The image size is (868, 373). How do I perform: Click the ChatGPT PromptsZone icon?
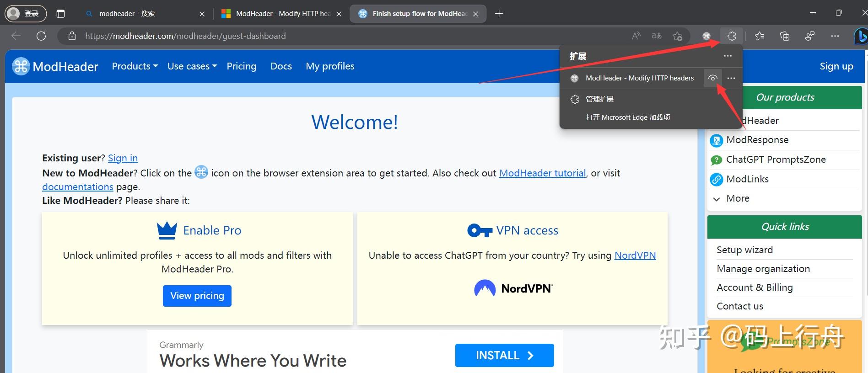coord(716,160)
